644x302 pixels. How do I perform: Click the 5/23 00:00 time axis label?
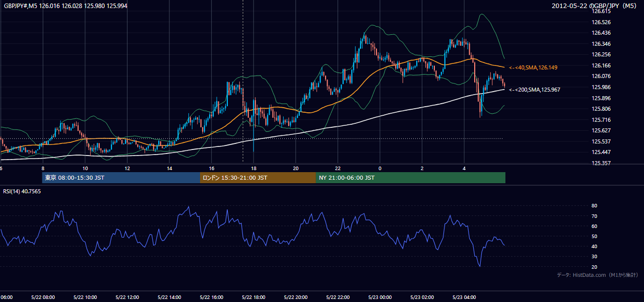379,297
